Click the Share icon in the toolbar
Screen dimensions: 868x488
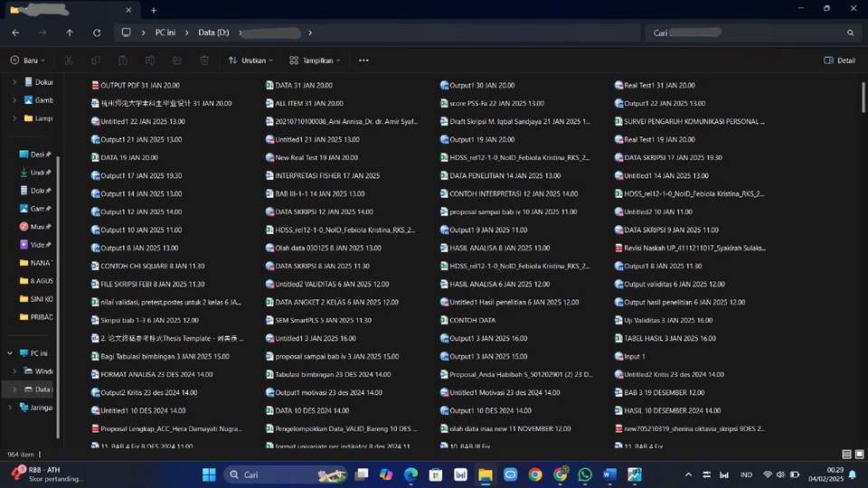(177, 61)
